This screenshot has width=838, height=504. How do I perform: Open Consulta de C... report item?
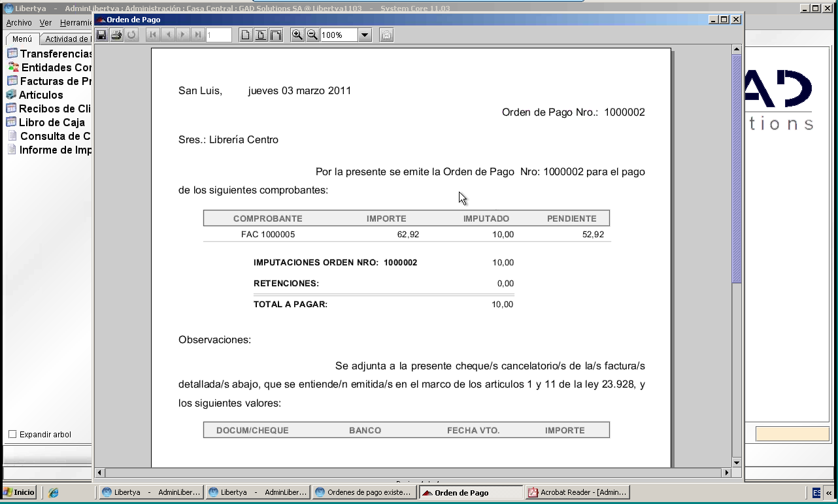50,136
